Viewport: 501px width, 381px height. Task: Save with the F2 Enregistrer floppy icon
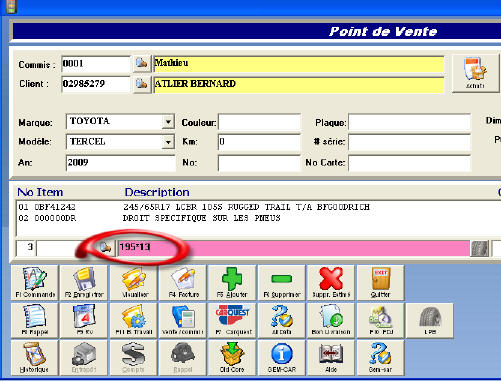click(84, 283)
